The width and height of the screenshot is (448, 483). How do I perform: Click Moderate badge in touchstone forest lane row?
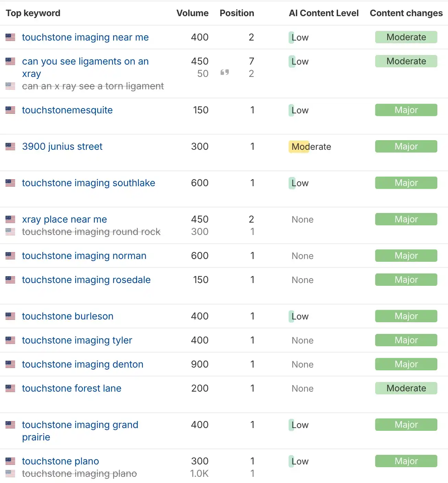406,388
